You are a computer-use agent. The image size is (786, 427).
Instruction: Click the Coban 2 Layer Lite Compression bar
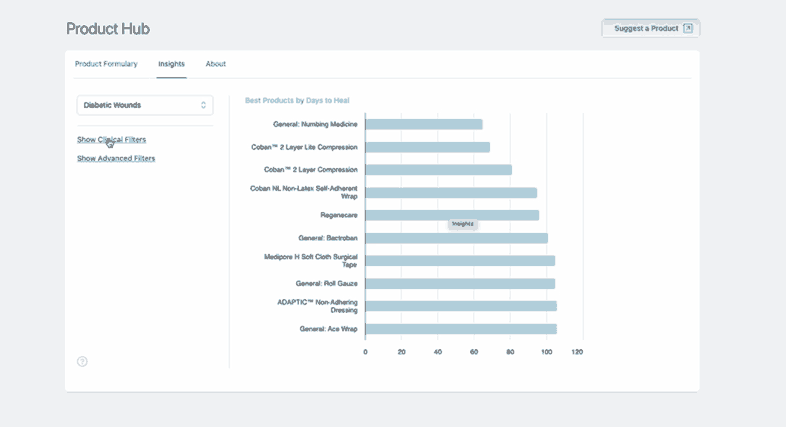[427, 147]
